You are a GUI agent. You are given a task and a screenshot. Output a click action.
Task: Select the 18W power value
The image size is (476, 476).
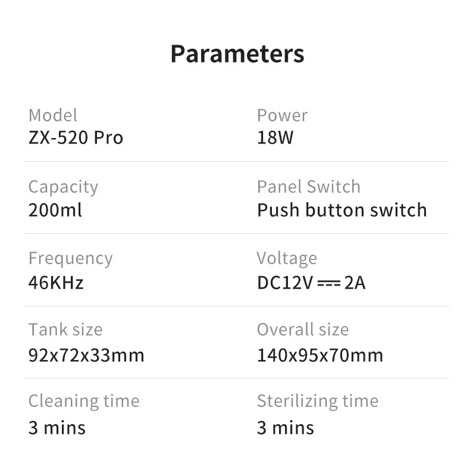tap(275, 138)
